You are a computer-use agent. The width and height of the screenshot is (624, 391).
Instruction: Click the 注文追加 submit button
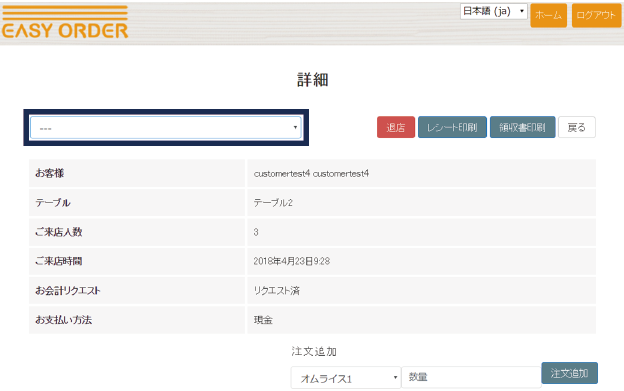[x=569, y=373]
